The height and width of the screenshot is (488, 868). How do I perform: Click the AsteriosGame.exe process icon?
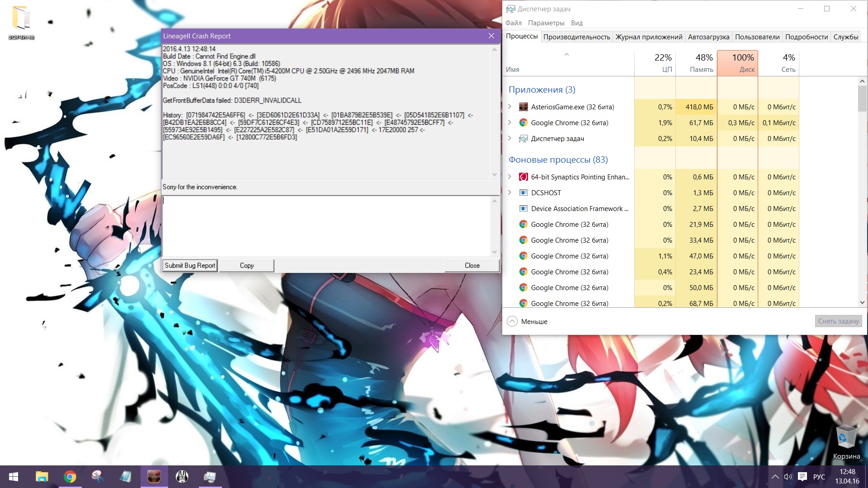pos(524,107)
